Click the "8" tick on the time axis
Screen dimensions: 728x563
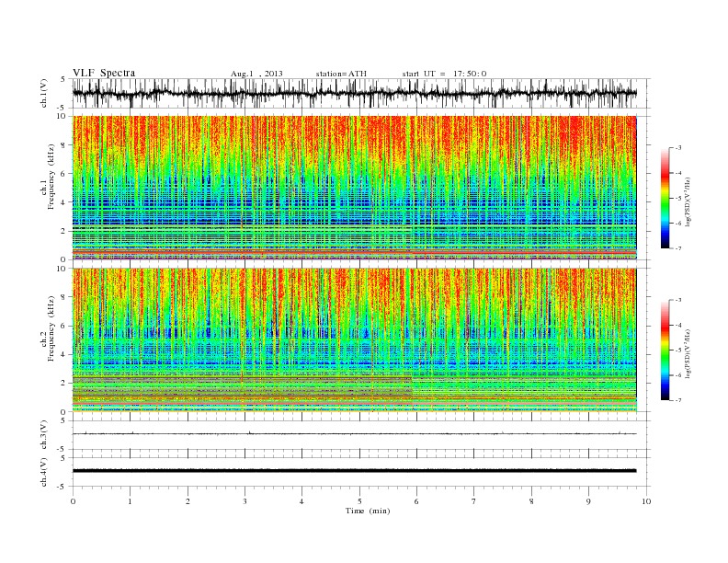coord(531,501)
